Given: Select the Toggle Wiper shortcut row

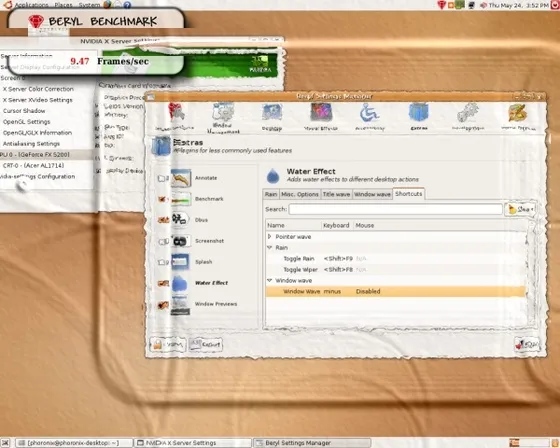Looking at the screenshot, I should 396,269.
